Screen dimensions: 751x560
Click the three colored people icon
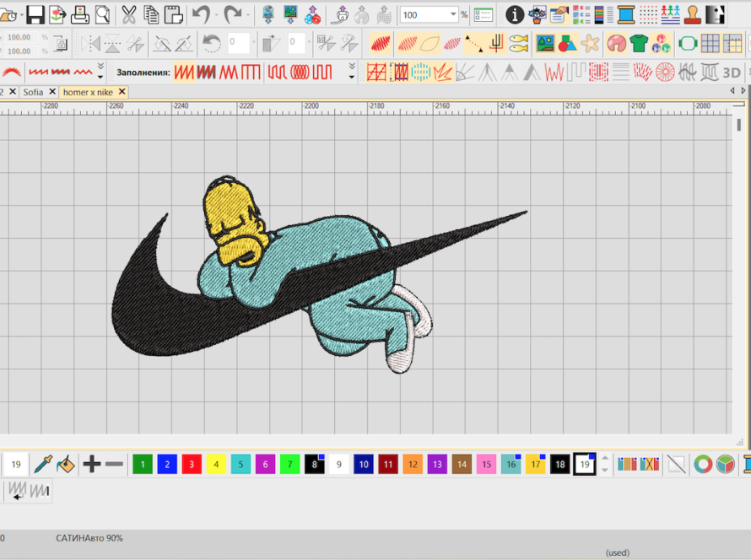[670, 15]
